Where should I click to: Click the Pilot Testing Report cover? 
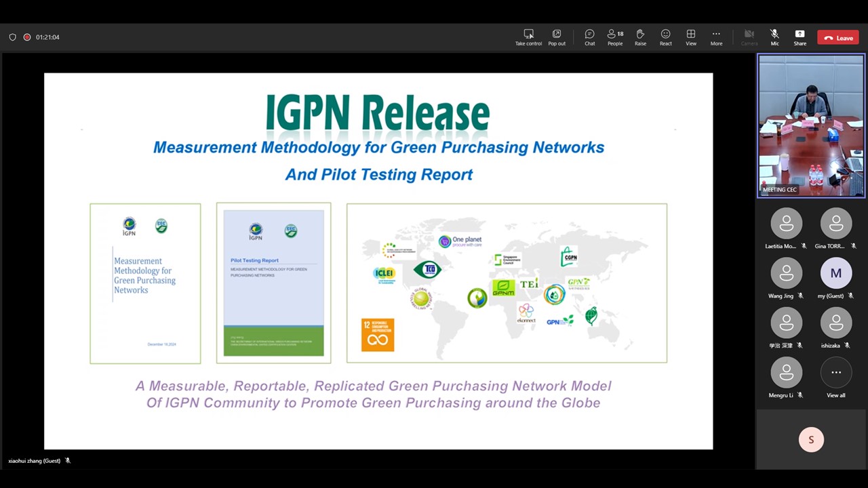[274, 283]
